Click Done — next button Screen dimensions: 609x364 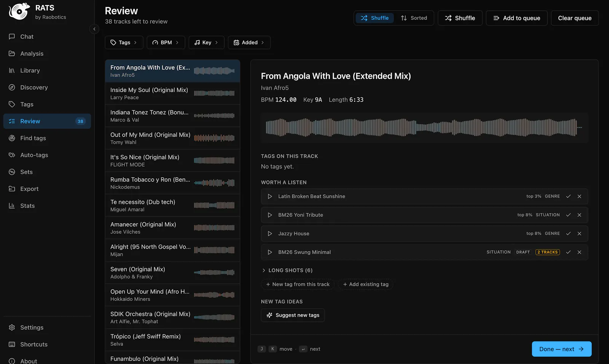(561, 349)
